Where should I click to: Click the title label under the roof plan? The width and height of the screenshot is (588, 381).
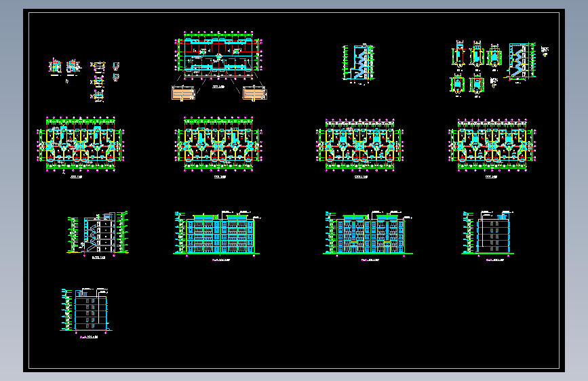[x=218, y=87]
